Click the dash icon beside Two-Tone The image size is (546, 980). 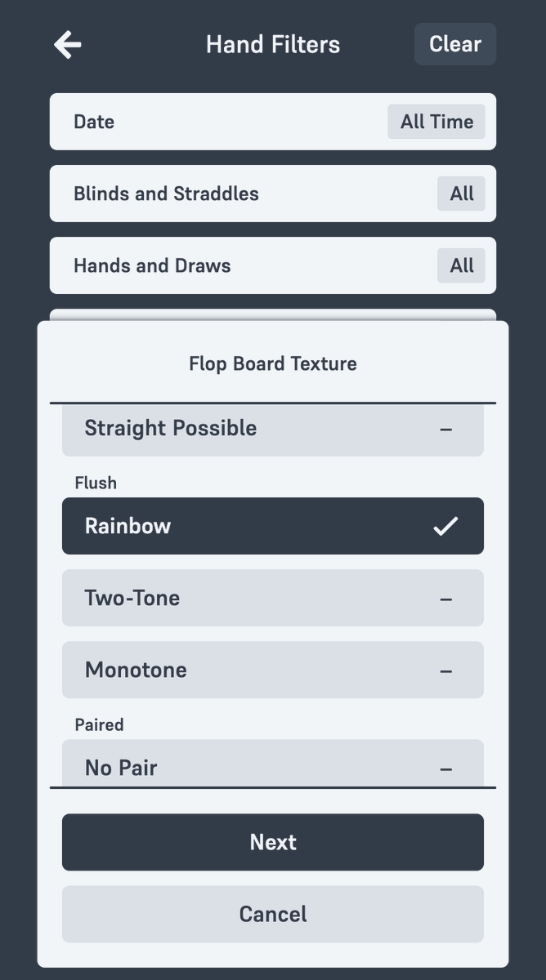tap(446, 599)
